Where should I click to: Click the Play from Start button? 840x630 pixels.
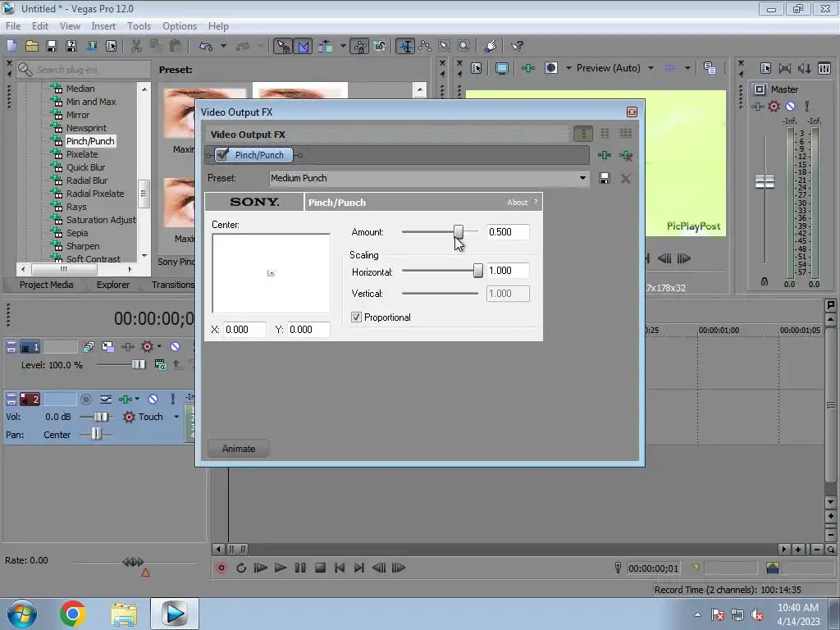tap(260, 568)
